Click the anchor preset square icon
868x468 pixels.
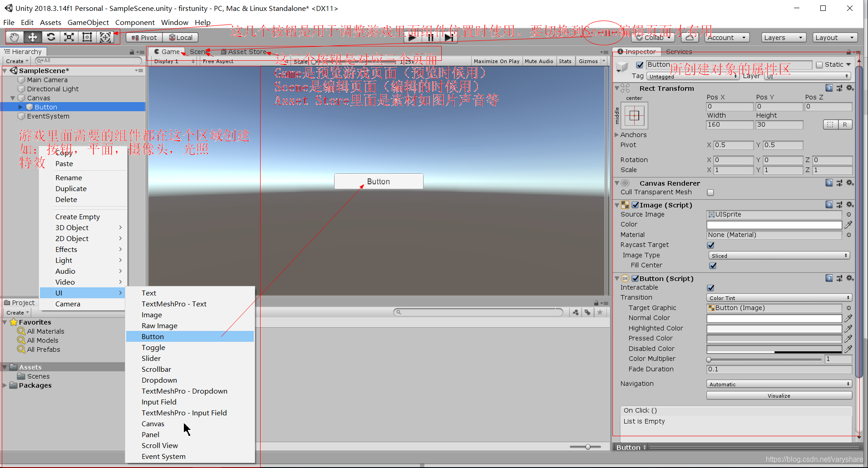pyautogui.click(x=634, y=116)
